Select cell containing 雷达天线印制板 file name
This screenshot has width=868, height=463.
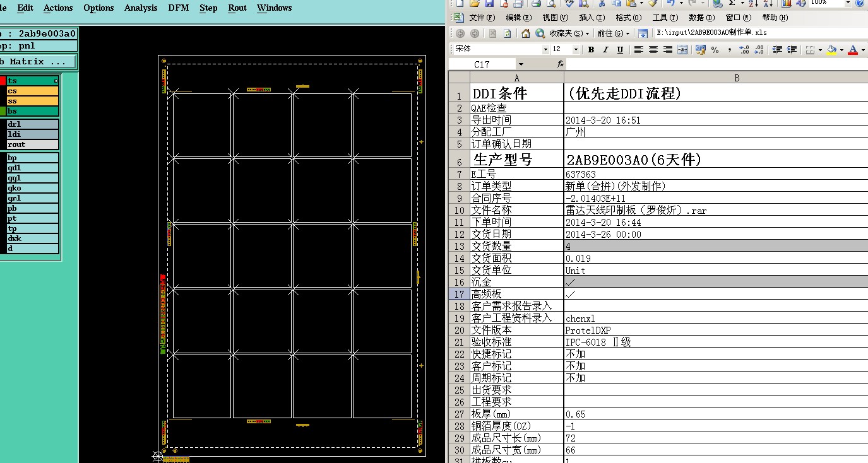point(716,210)
